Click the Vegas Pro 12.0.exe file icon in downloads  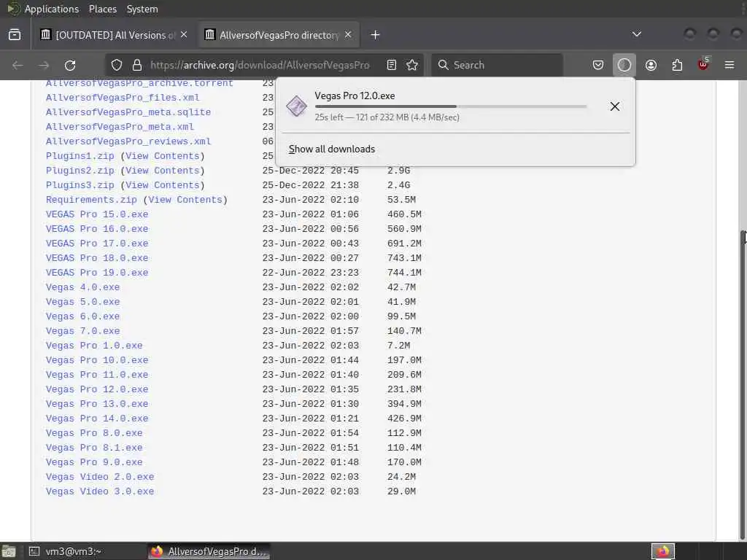tap(296, 106)
